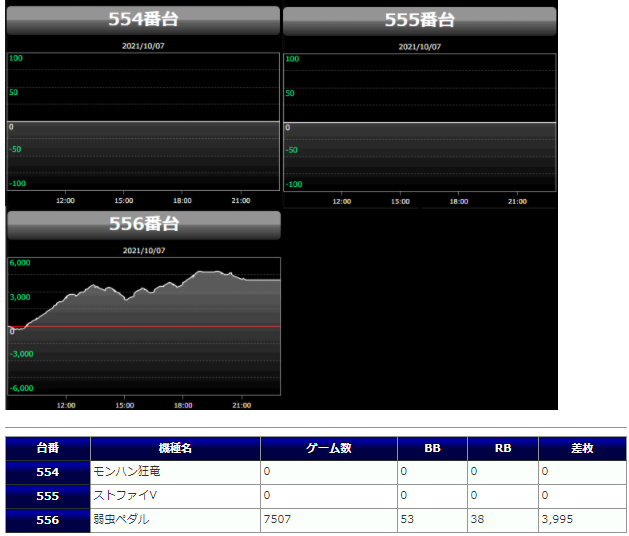Click 15:00 time label under 554 graph

(124, 201)
